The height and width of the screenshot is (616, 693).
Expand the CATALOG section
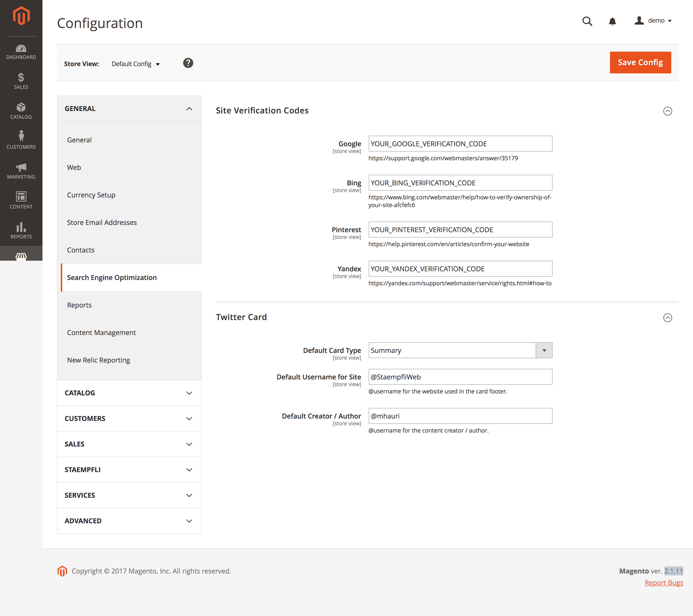point(129,392)
